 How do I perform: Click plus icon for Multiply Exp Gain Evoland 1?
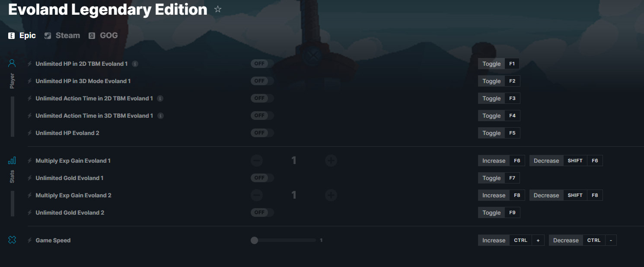[331, 161]
